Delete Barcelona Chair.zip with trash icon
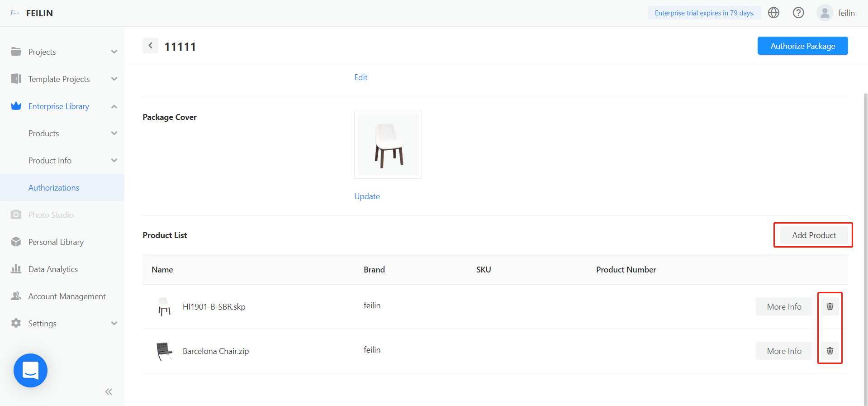The image size is (868, 406). coord(830,351)
